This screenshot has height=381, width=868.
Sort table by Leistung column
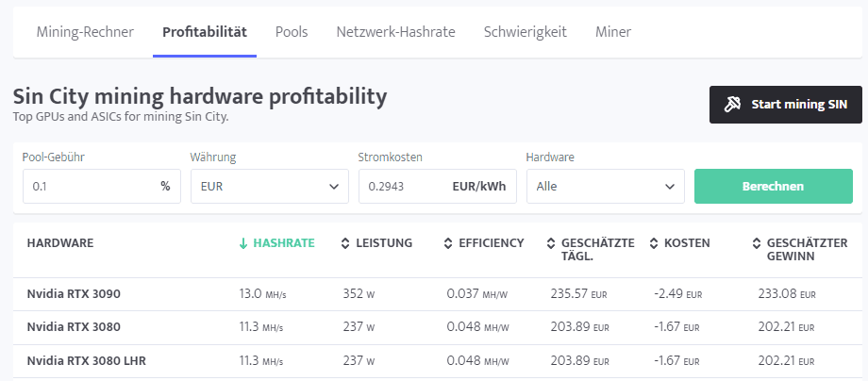coord(378,243)
